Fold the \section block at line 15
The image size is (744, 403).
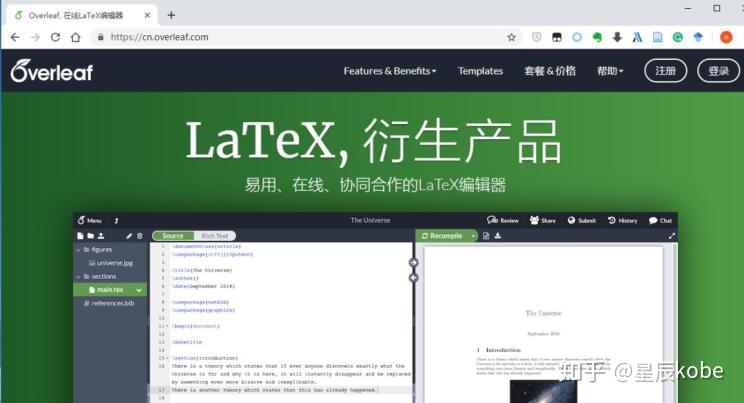(x=167, y=358)
